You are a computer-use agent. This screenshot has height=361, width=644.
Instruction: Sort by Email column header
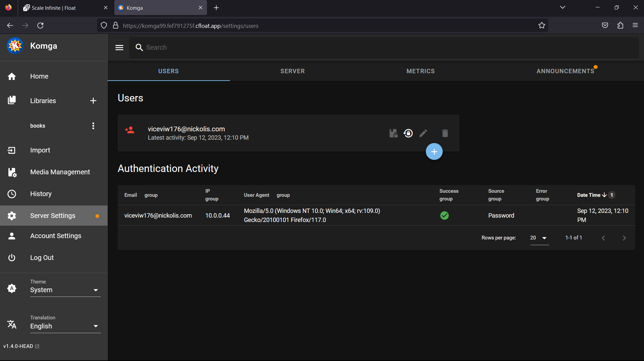[x=130, y=195]
